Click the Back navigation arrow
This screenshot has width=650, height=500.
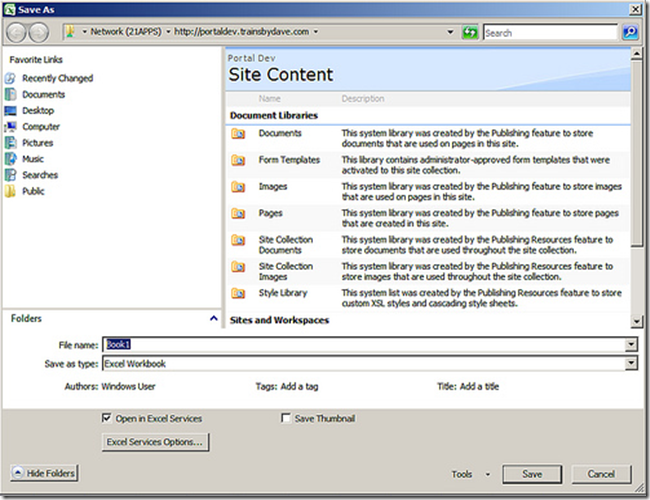[17, 32]
